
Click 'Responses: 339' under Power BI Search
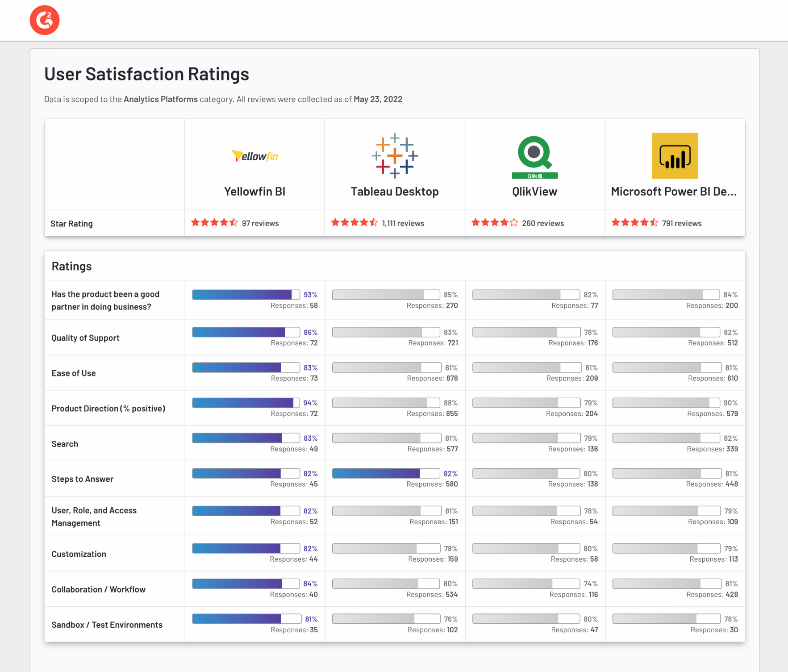[713, 449]
